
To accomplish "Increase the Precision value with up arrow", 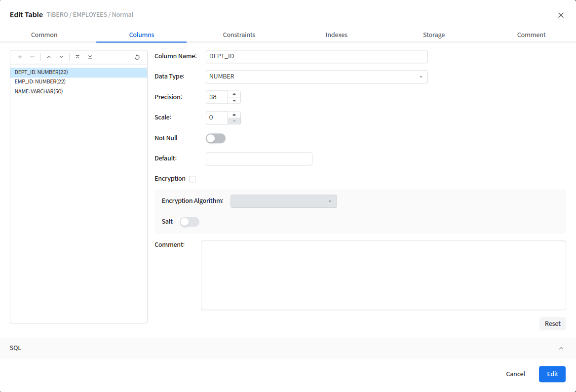I will tap(234, 94).
